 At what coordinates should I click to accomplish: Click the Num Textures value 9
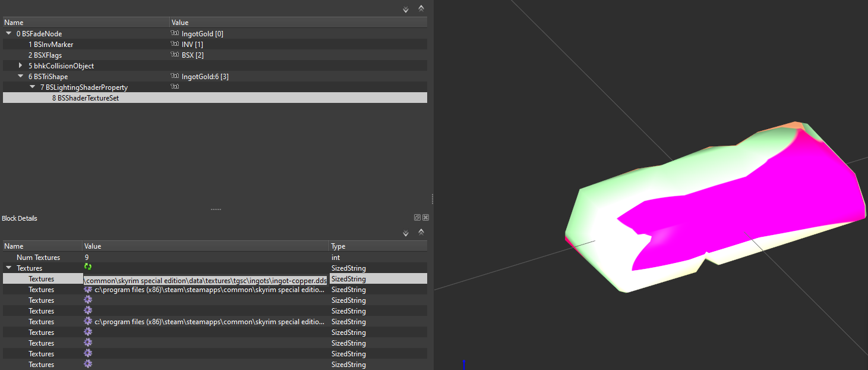pyautogui.click(x=87, y=258)
